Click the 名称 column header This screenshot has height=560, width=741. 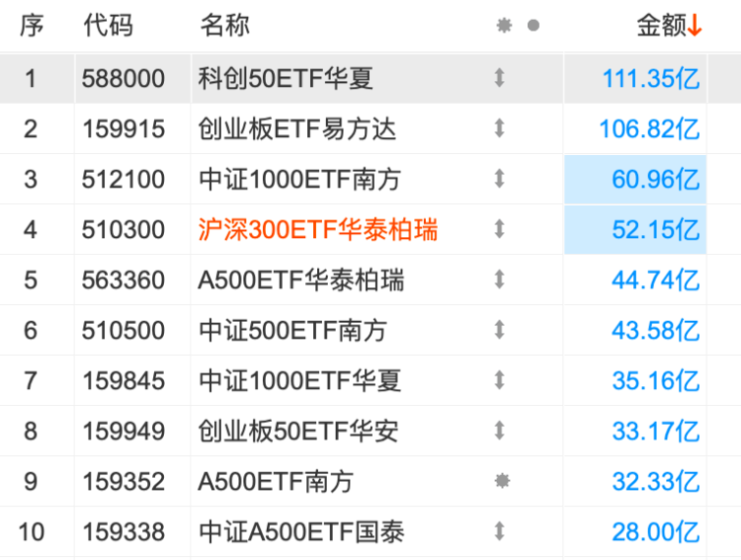pyautogui.click(x=225, y=25)
